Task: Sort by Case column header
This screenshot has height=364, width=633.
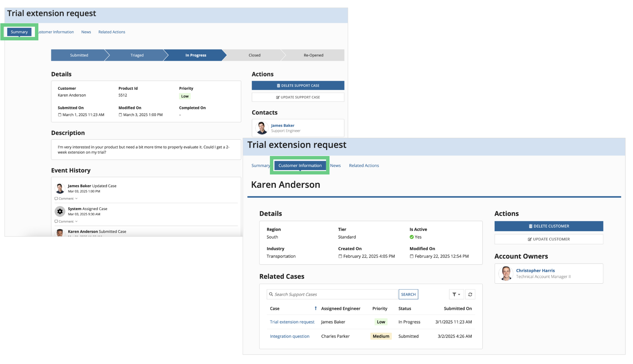Action: [275, 309]
